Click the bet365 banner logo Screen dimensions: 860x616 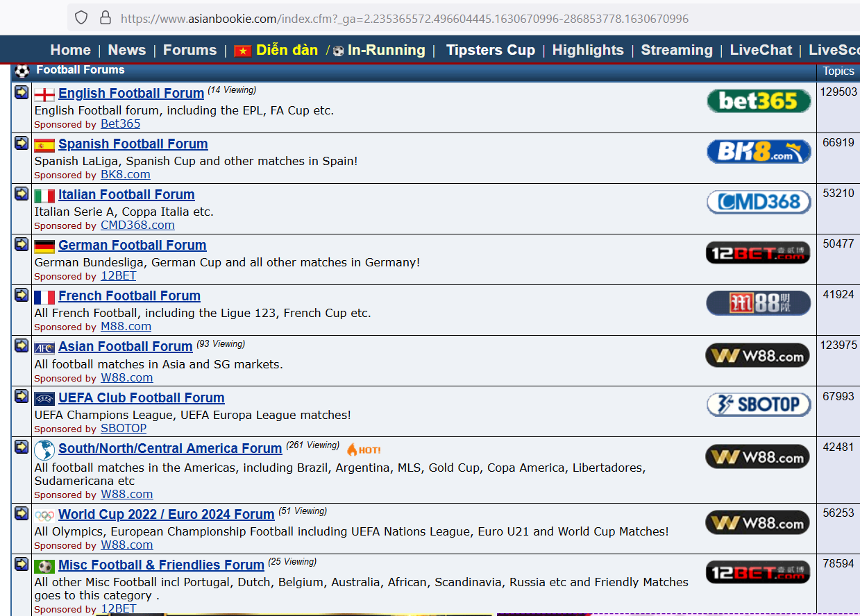pos(759,101)
